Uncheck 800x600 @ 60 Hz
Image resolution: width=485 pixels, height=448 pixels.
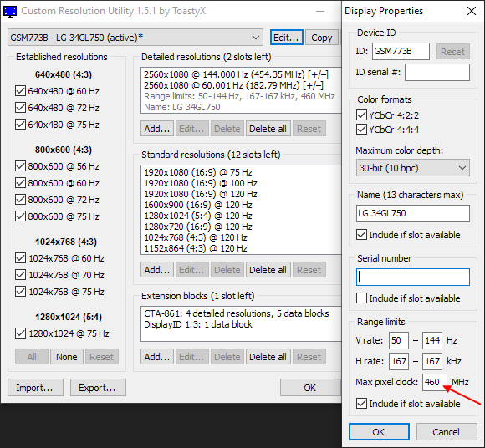click(x=20, y=183)
